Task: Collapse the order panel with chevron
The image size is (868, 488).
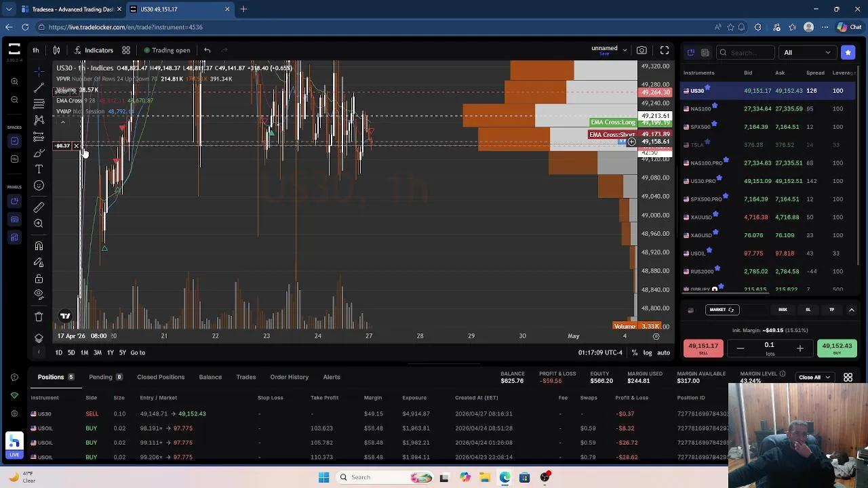Action: (x=851, y=310)
